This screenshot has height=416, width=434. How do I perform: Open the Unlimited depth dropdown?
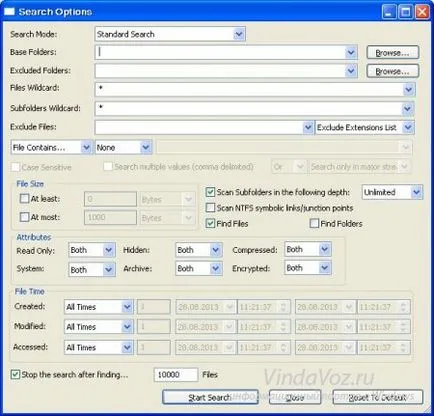click(392, 192)
